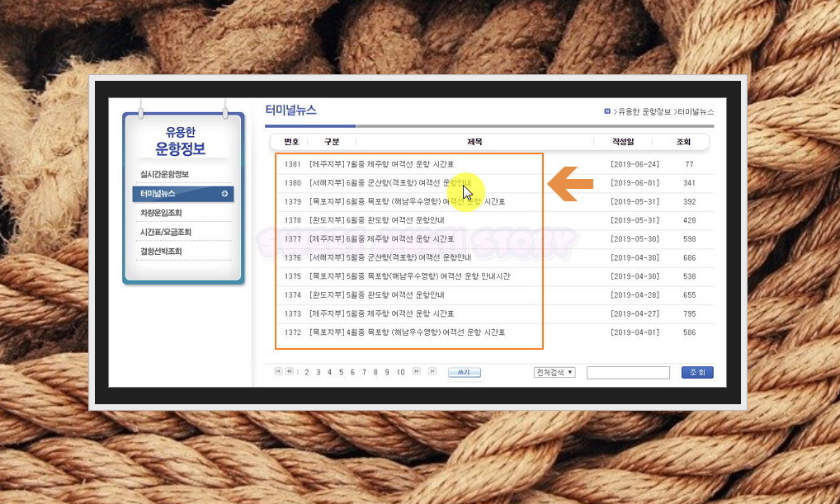Viewport: 840px width, 504px height.
Task: Open post 1380 6월중 군산항(격포항) 안내
Action: (390, 182)
